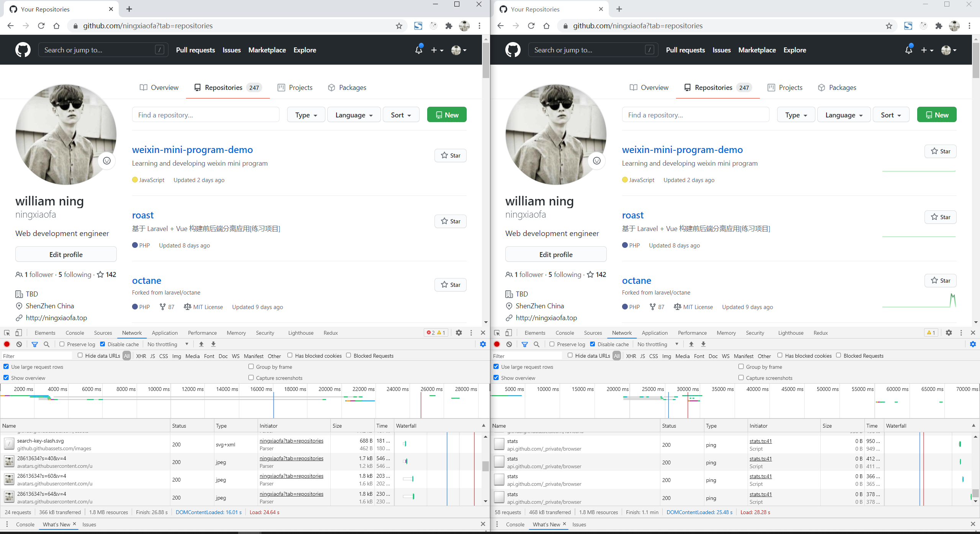Open the Packages tab in the left window

point(347,88)
